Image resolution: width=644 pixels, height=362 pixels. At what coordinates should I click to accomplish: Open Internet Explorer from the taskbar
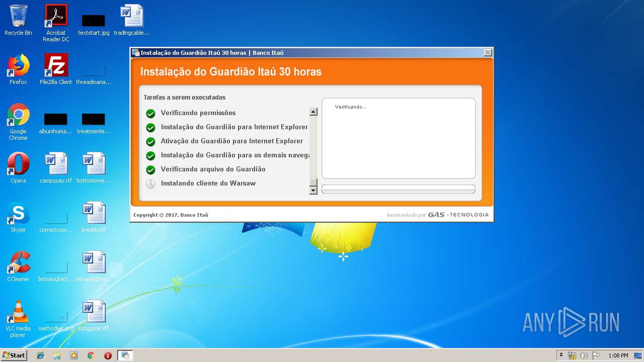40,355
